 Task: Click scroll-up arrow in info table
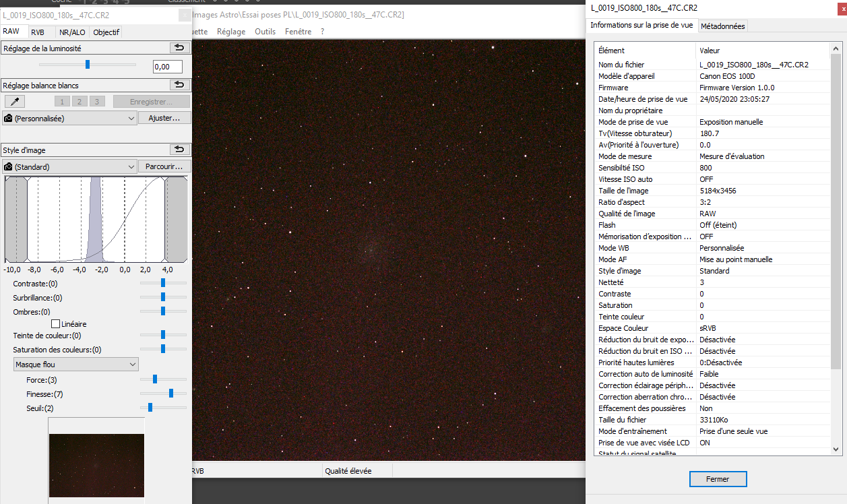pyautogui.click(x=836, y=49)
